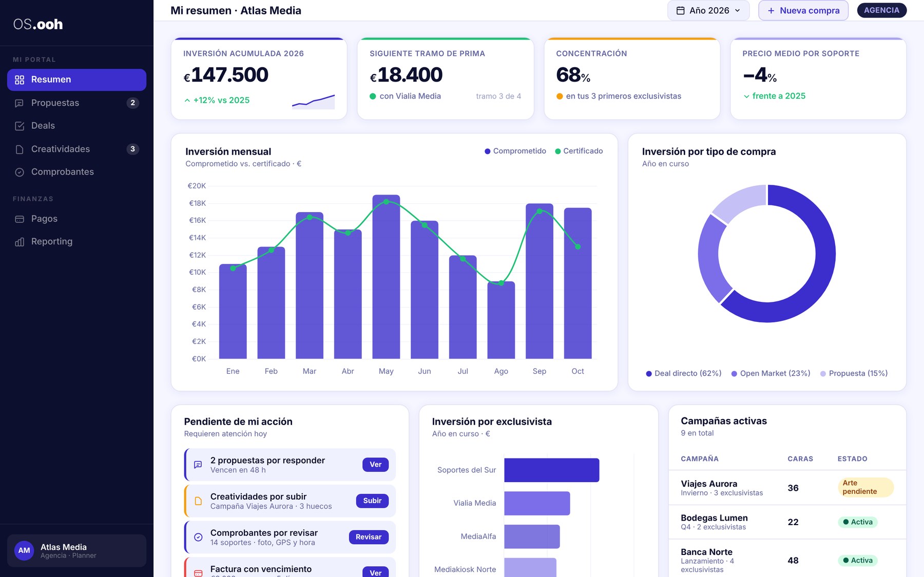
Task: Click the plus icon in Nueva compra
Action: (771, 10)
